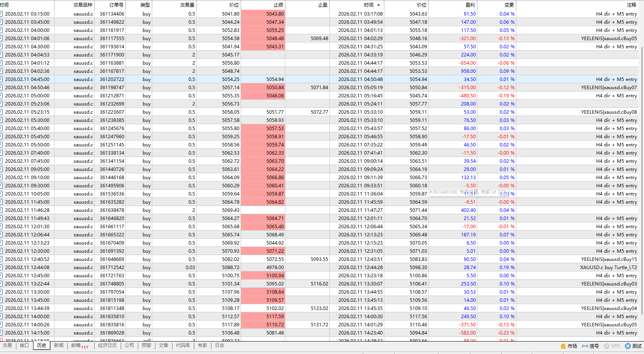Viewport: 644px width, 354px height.
Task: Click comment YEELENIS|xauusd.cBuy04
Action: 609,308
